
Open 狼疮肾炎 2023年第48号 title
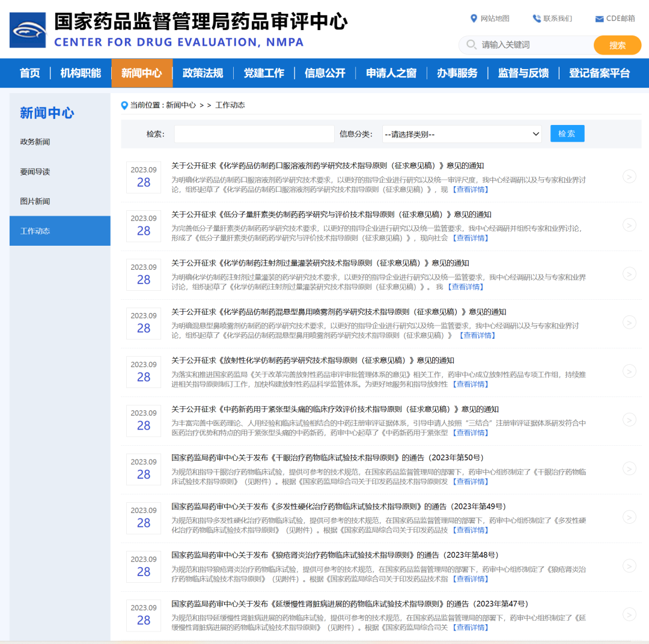[x=335, y=554]
